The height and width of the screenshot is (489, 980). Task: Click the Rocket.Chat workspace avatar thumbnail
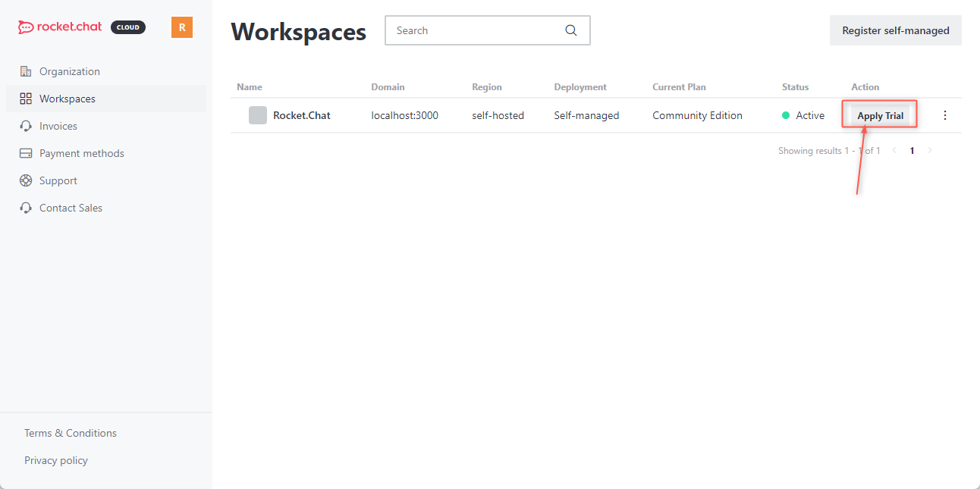coord(258,115)
